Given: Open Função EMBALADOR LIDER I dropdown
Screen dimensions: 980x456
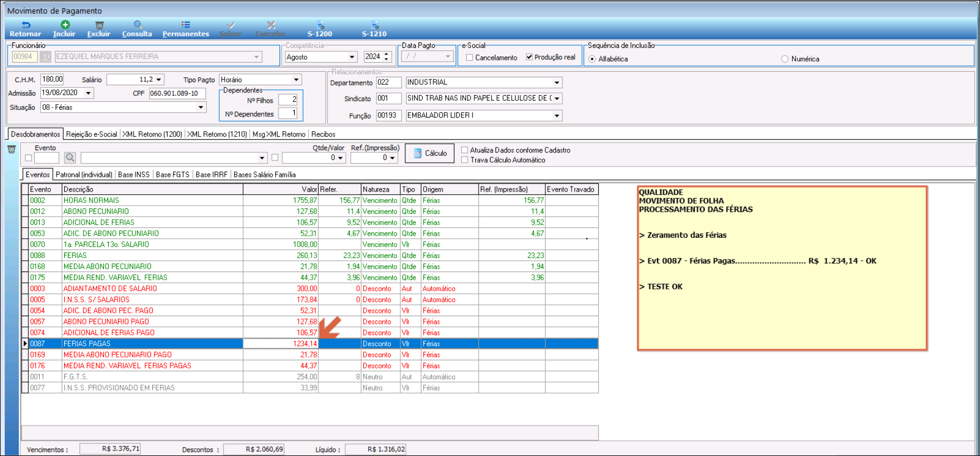Looking at the screenshot, I should (x=557, y=115).
